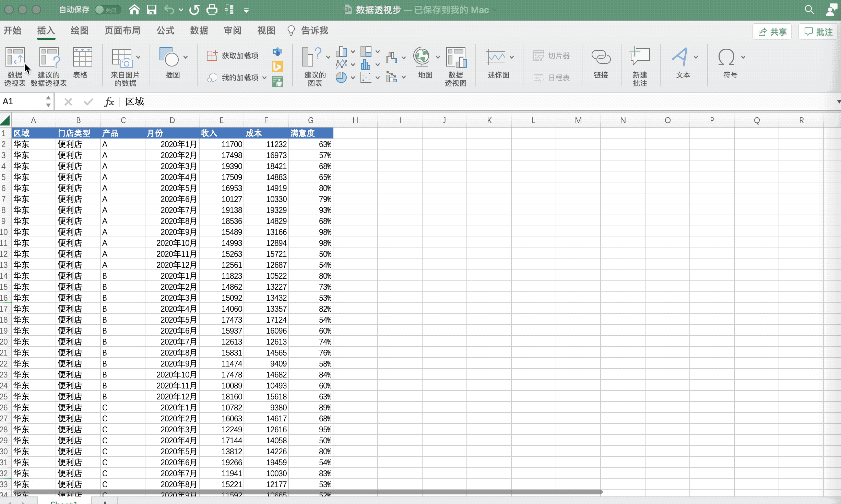This screenshot has width=841, height=504.
Task: Open the undo history dropdown arrow
Action: pos(181,10)
